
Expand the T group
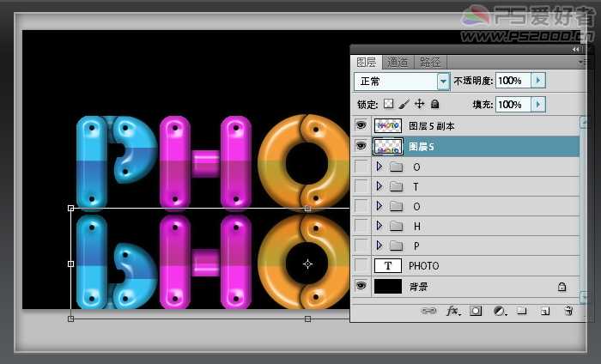(379, 186)
